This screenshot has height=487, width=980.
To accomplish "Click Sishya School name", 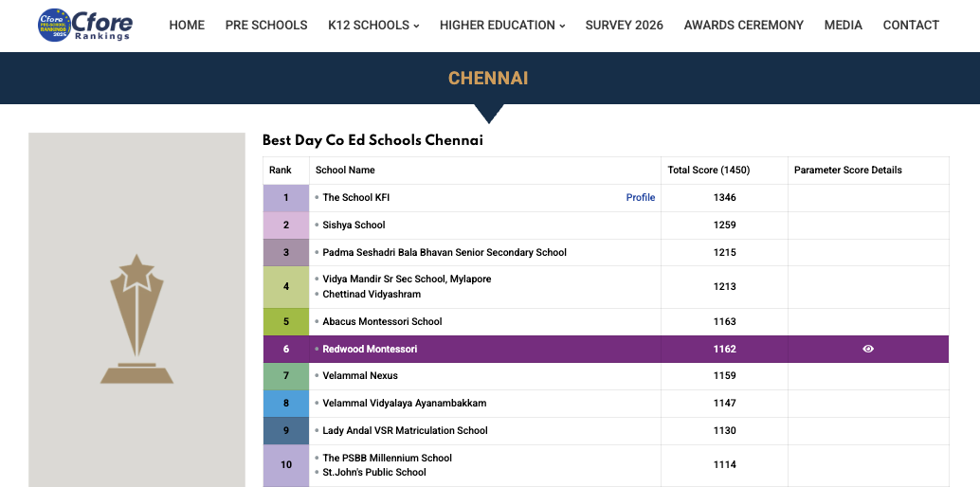I will [354, 225].
